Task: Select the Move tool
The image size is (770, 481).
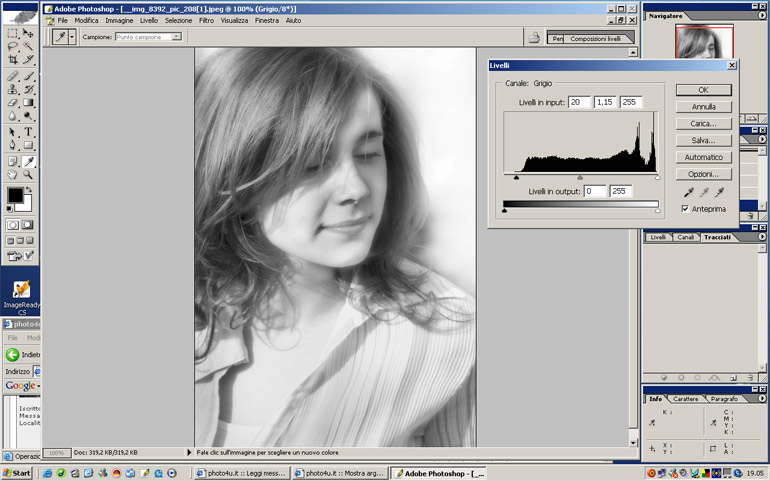Action: point(28,33)
